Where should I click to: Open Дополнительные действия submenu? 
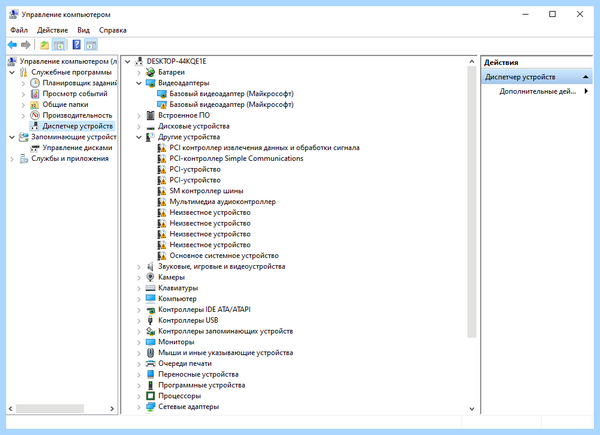pos(543,91)
